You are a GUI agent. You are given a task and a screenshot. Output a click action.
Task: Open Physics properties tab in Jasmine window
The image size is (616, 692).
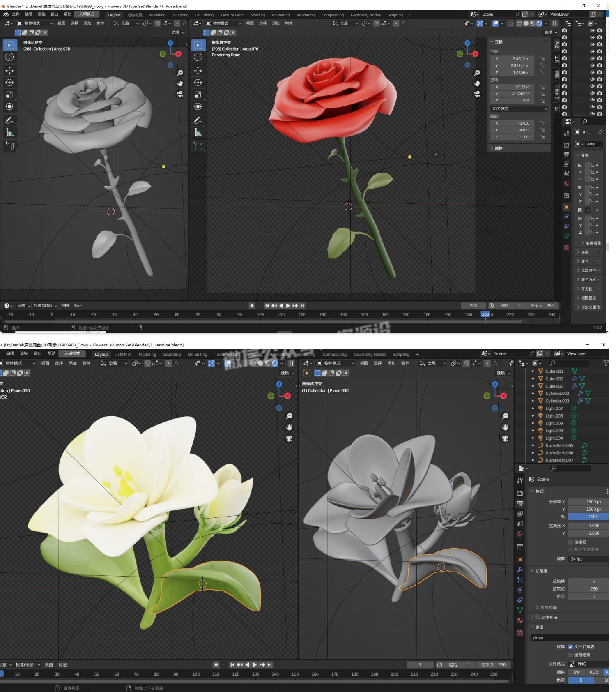(520, 590)
